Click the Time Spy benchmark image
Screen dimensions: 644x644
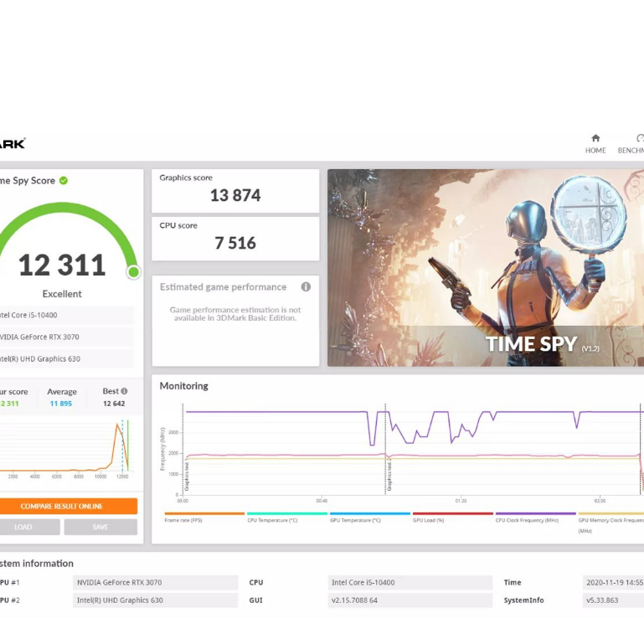(x=486, y=268)
